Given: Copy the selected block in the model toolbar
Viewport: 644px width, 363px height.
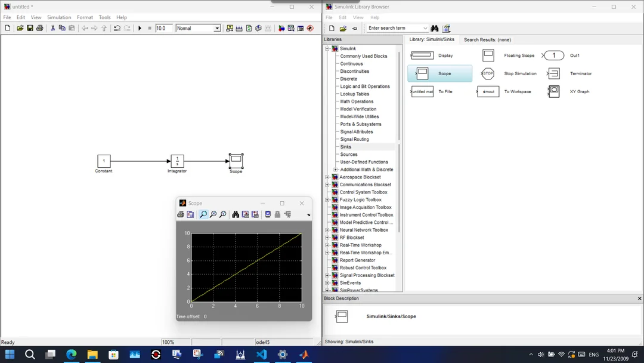Looking at the screenshot, I should 62,28.
